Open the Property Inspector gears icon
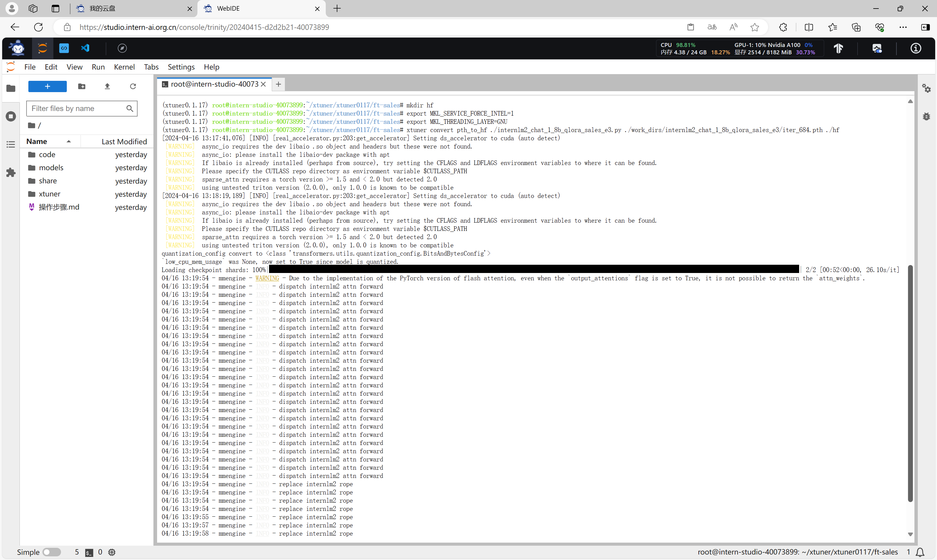Image resolution: width=937 pixels, height=560 pixels. click(926, 88)
